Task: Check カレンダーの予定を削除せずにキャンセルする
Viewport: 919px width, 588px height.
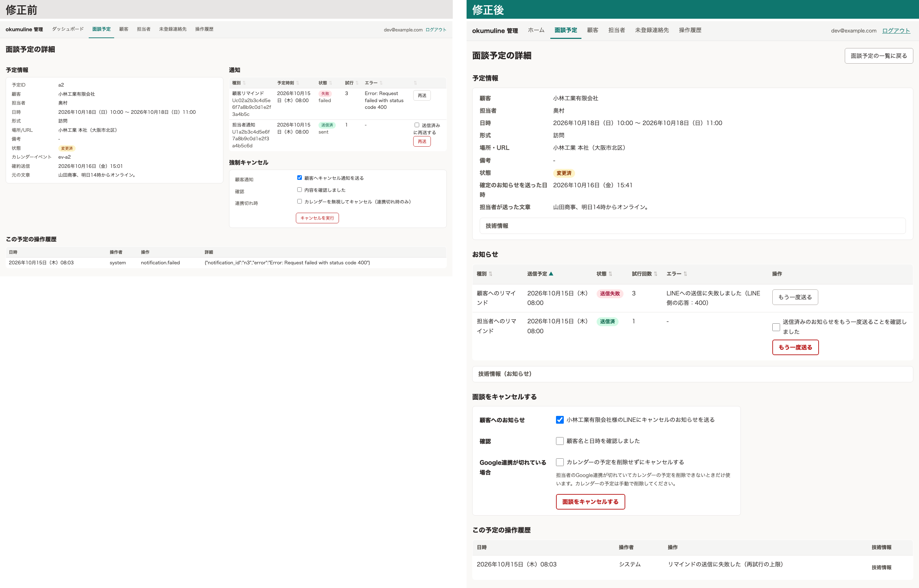Action: click(560, 462)
